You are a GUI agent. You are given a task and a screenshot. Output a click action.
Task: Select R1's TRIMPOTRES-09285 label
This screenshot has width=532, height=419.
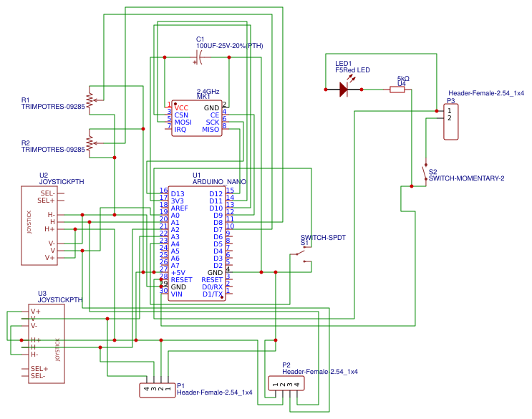[53, 107]
